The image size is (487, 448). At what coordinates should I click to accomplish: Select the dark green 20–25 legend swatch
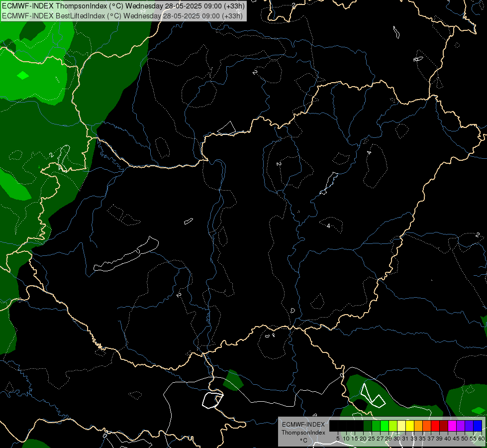click(x=368, y=426)
